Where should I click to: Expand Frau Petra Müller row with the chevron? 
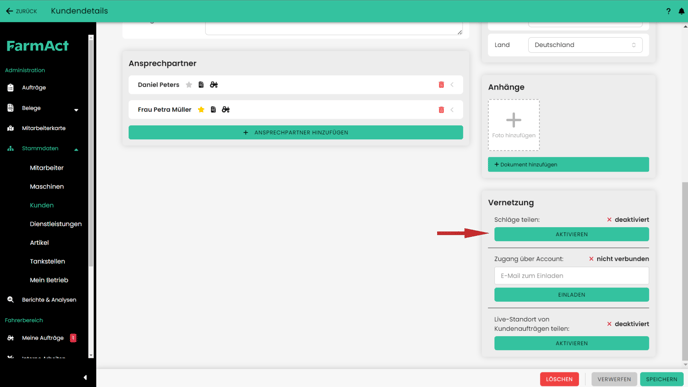coord(452,110)
